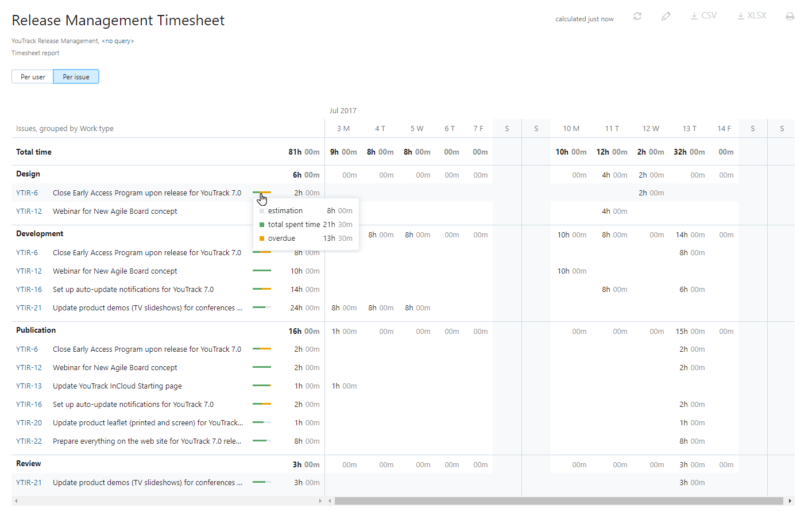The height and width of the screenshot is (519, 812).
Task: Download the report as CSV
Action: tap(703, 16)
